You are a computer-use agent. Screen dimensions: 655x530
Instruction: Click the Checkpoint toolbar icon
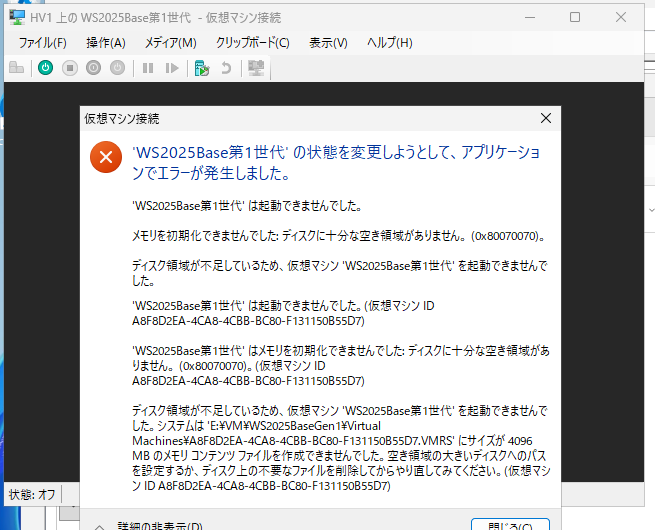pos(201,68)
